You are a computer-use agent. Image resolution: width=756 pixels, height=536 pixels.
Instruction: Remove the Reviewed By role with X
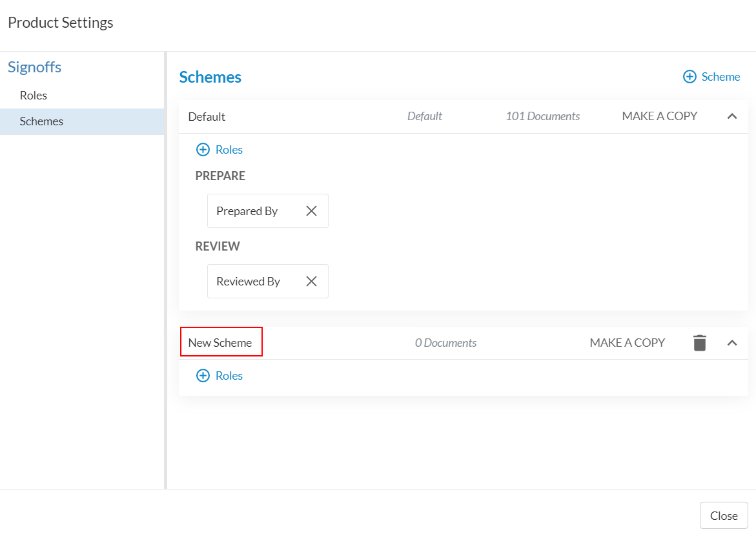click(311, 282)
